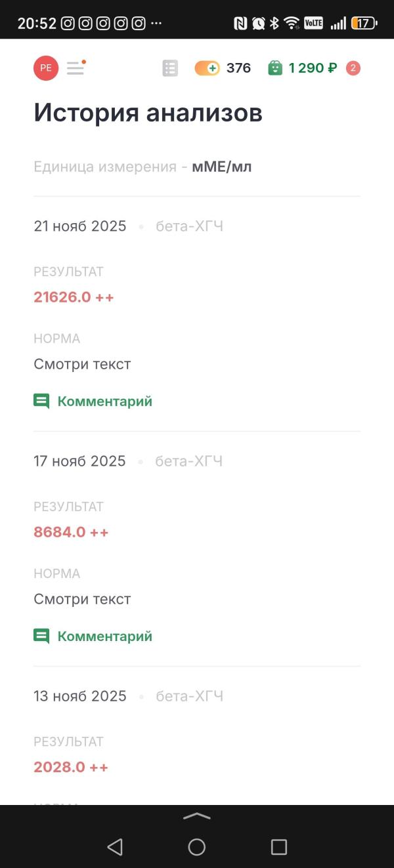Open the list view icon

coord(170,68)
